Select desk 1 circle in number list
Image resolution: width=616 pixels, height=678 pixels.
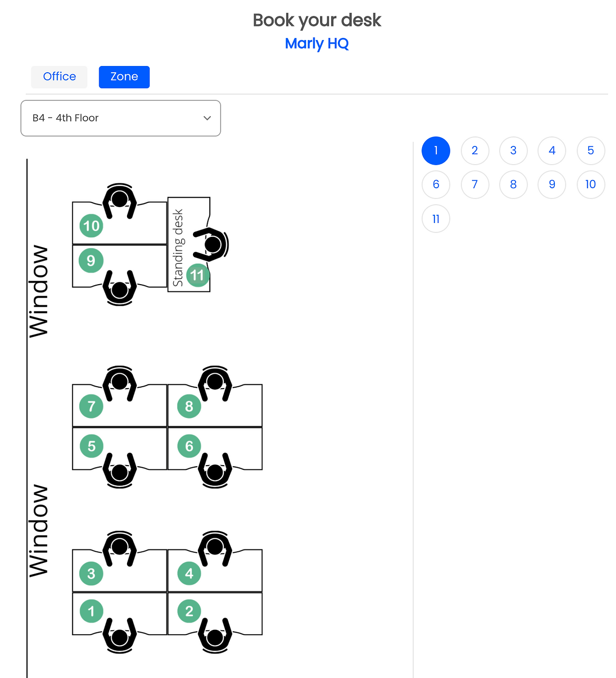tap(436, 151)
